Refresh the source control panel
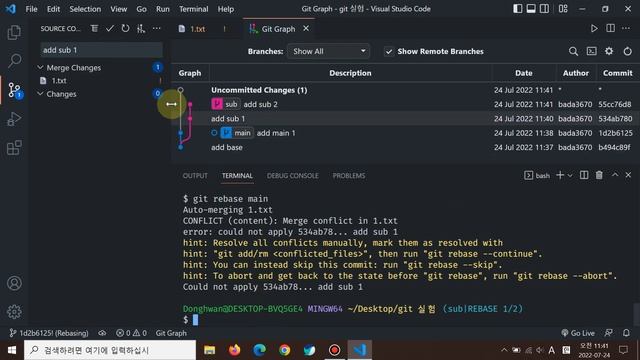Image resolution: width=640 pixels, height=360 pixels. click(125, 29)
